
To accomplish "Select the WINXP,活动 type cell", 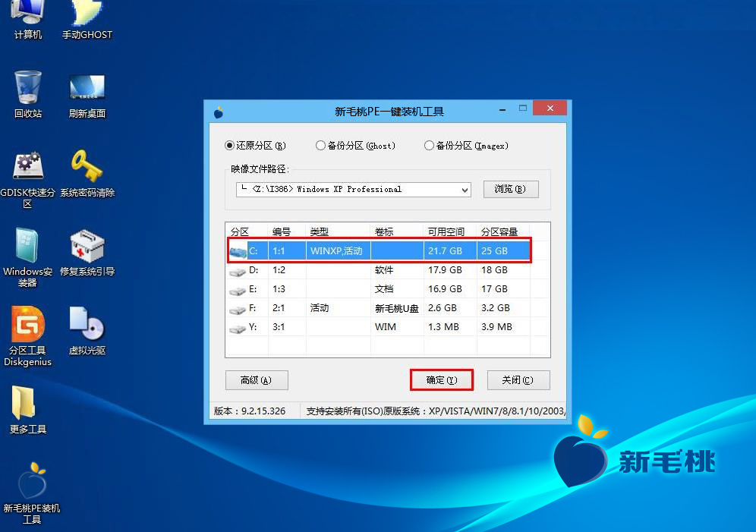I will (x=336, y=250).
